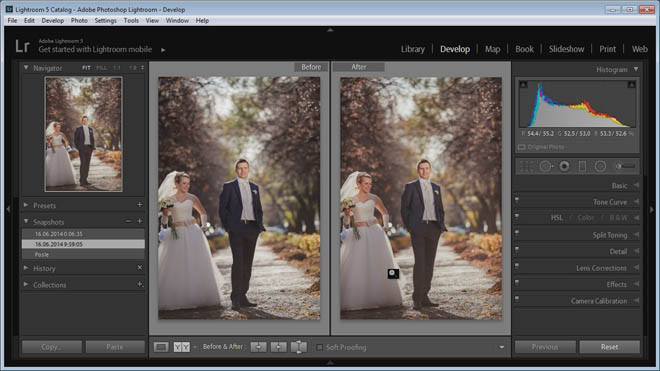660x371 pixels.
Task: Click the Previous button
Action: coord(545,347)
